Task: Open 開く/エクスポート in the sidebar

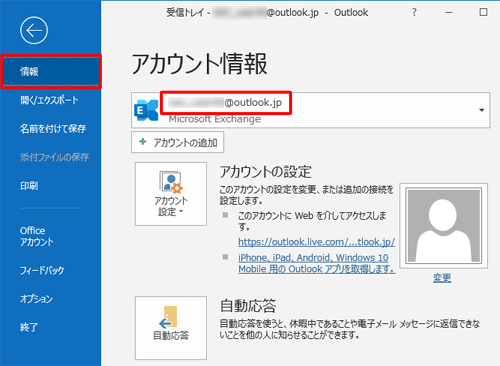Action: click(49, 100)
